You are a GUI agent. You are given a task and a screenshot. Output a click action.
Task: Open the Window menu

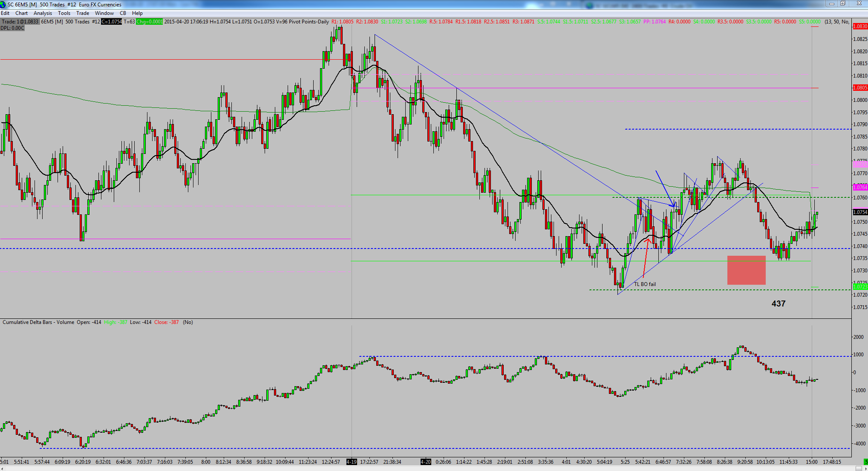pyautogui.click(x=104, y=13)
